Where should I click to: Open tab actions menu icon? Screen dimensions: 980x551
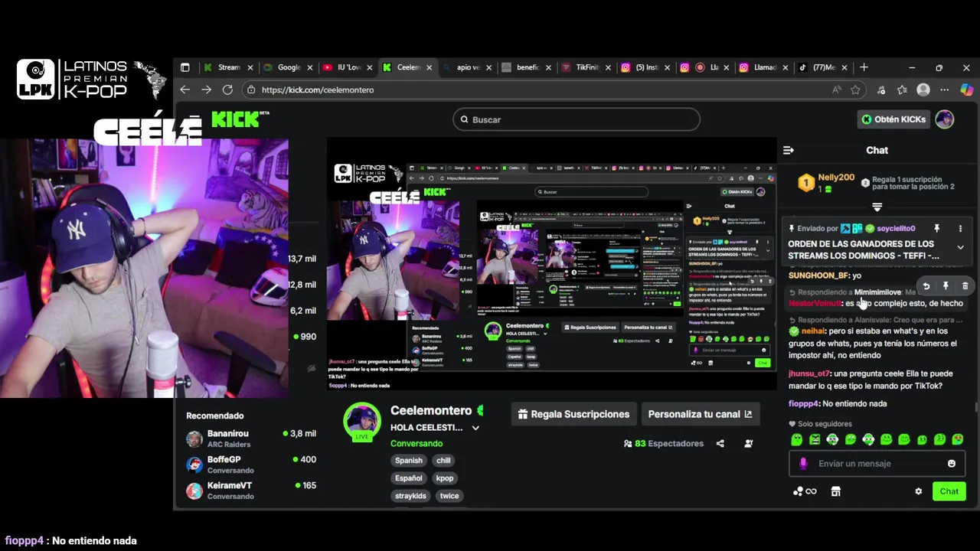click(185, 67)
